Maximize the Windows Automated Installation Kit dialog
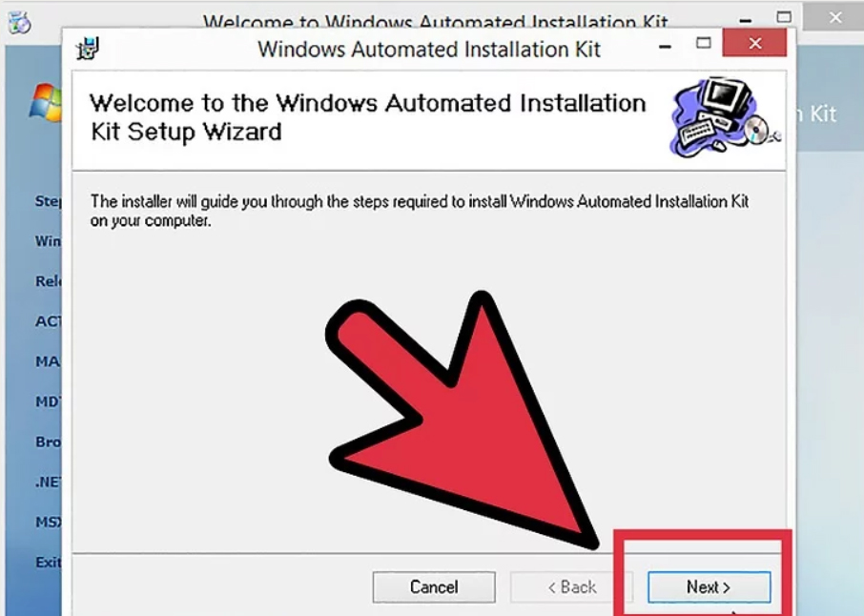The height and width of the screenshot is (616, 864). pyautogui.click(x=703, y=43)
